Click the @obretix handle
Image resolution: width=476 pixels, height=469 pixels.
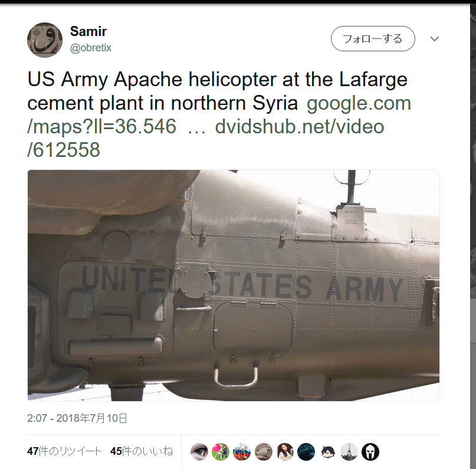[91, 48]
